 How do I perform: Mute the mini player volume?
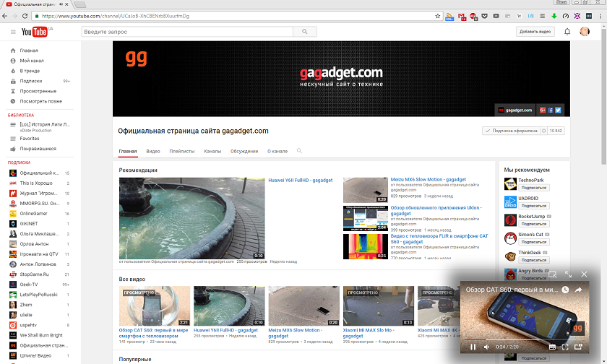[x=486, y=347]
